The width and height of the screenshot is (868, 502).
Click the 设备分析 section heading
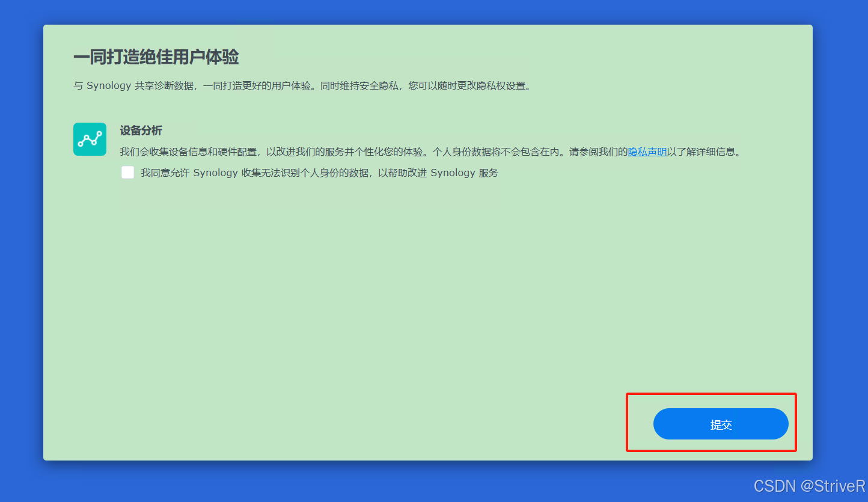(x=141, y=130)
